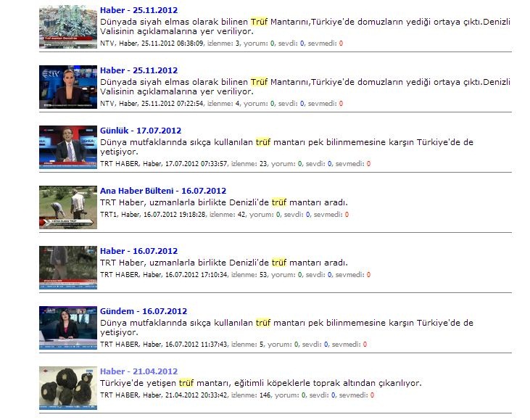Click the black truffles thumbnail
The height and width of the screenshot is (420, 530).
point(68,388)
